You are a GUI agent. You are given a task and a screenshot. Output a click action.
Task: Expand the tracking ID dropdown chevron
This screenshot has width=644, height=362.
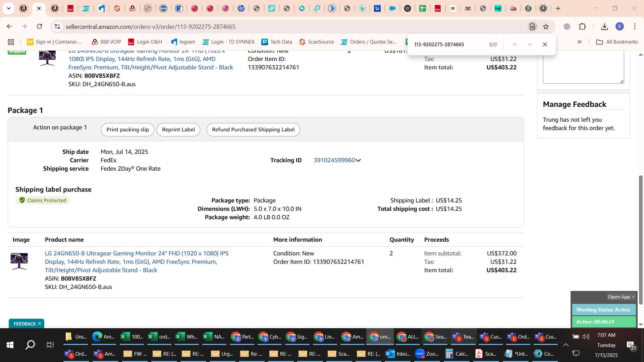(358, 161)
